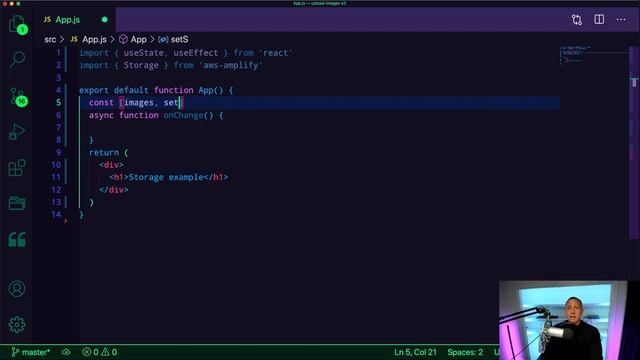Click 'aws-amplify' string on line 2
Screen dimensions: 640x360
(231, 65)
